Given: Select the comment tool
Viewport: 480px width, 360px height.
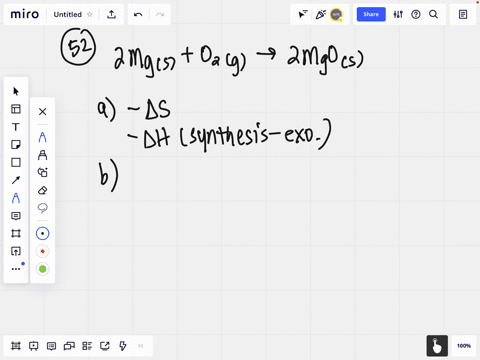Looking at the screenshot, I should [x=16, y=216].
